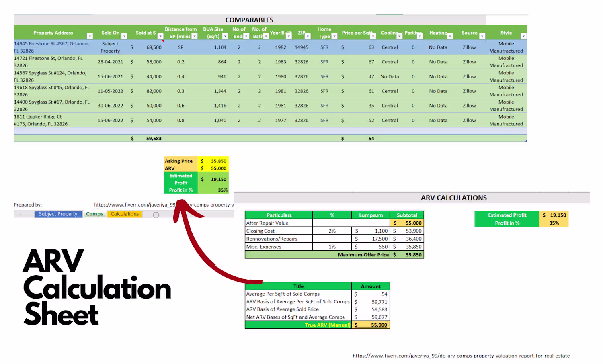603x364 pixels.
Task: Open the BUA Size filter dropdown
Action: [225, 36]
